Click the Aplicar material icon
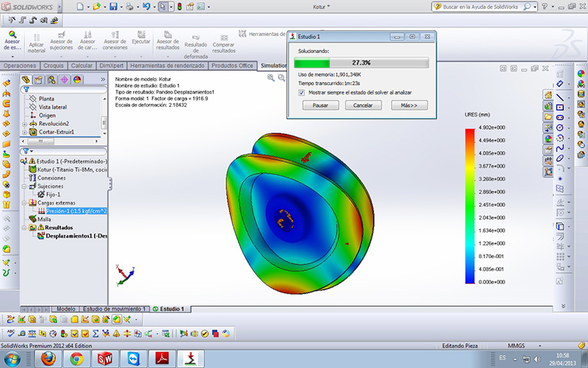This screenshot has height=368, width=588. (36, 37)
